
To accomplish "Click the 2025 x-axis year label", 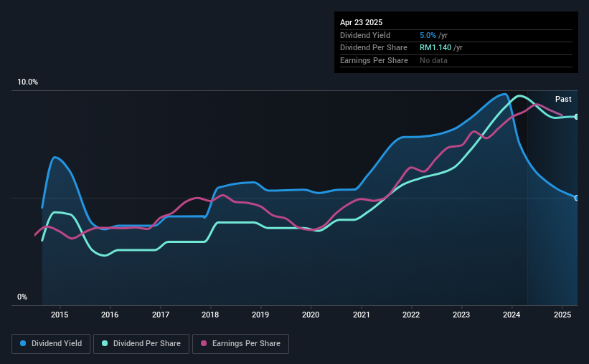I will point(562,315).
